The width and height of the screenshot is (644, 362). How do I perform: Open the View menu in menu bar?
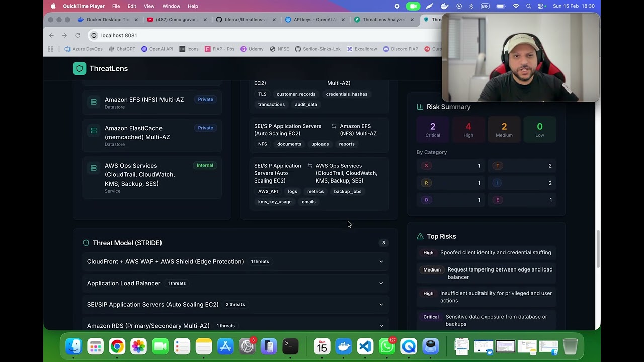tap(149, 6)
